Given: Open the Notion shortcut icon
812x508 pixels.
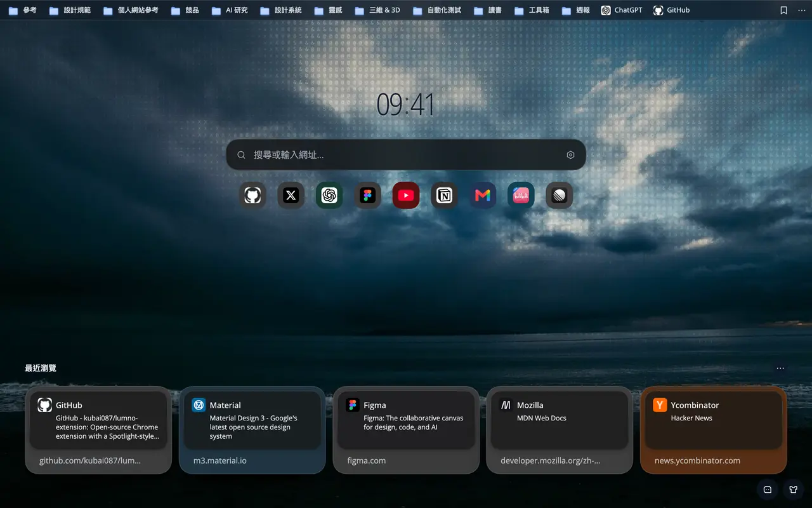Looking at the screenshot, I should (x=444, y=196).
